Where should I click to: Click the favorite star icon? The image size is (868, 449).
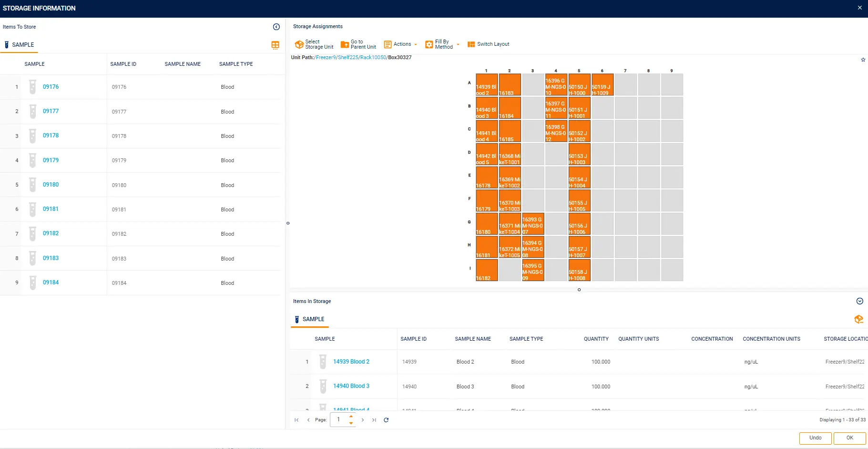click(863, 60)
